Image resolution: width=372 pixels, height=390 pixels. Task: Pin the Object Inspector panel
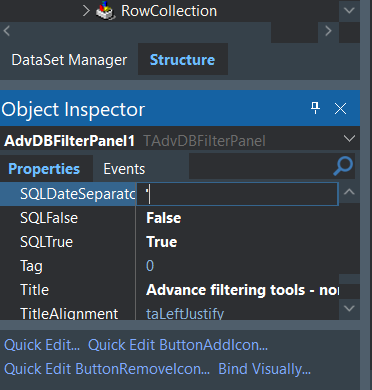pos(315,108)
